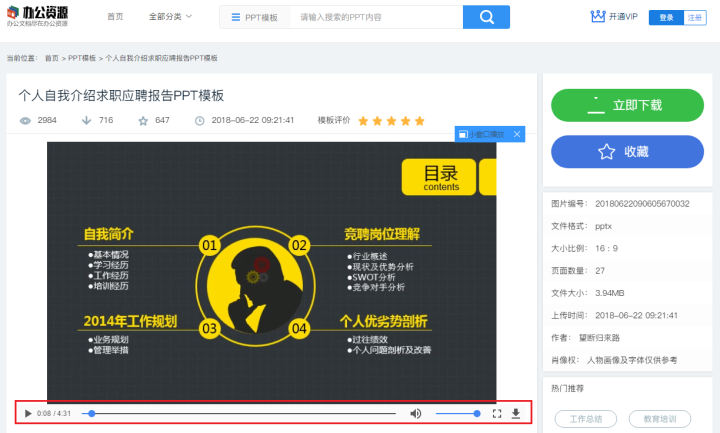Click the 小窗口播放 mini-window button
This screenshot has height=433, width=720.
click(482, 134)
